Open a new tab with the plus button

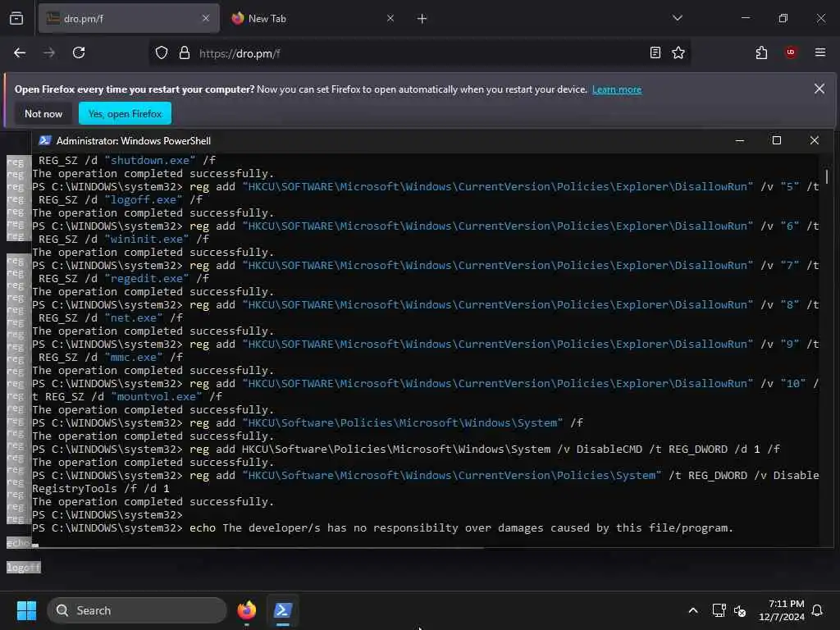click(422, 19)
